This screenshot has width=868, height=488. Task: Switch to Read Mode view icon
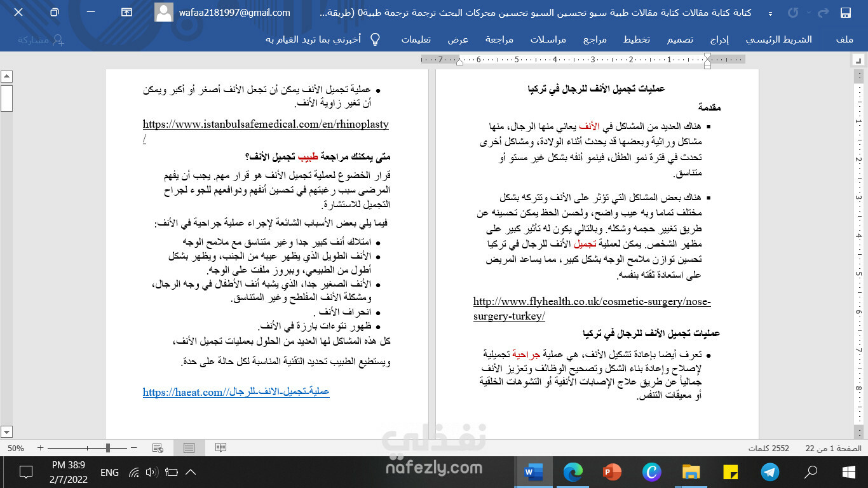click(220, 448)
